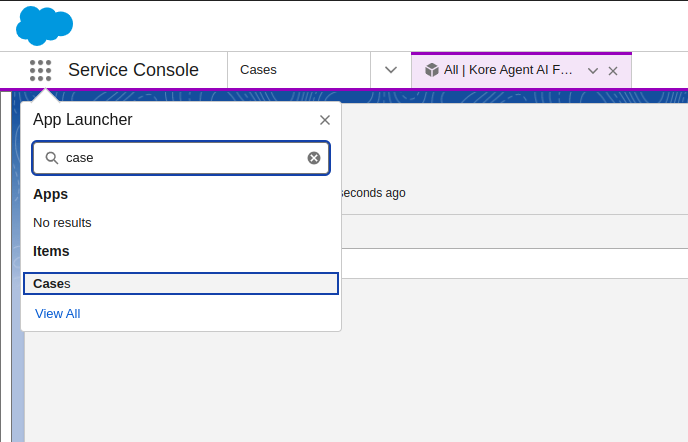Close the Kore Agent AI tab
The image size is (688, 442).
click(613, 71)
